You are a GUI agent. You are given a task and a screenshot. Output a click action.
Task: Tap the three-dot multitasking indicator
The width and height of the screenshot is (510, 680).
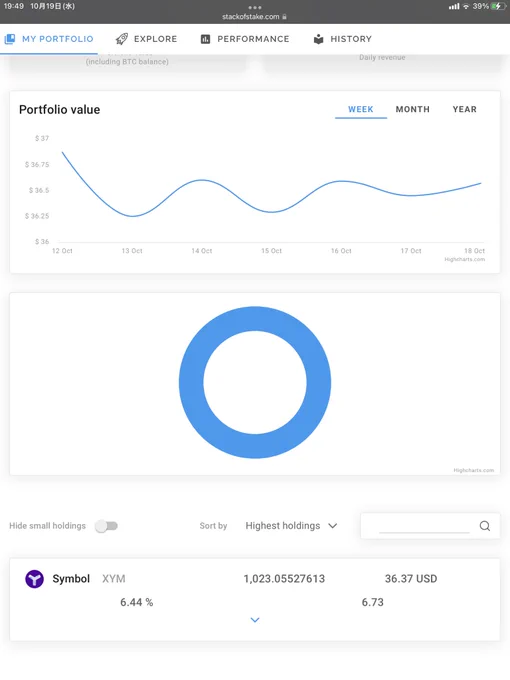255,7
